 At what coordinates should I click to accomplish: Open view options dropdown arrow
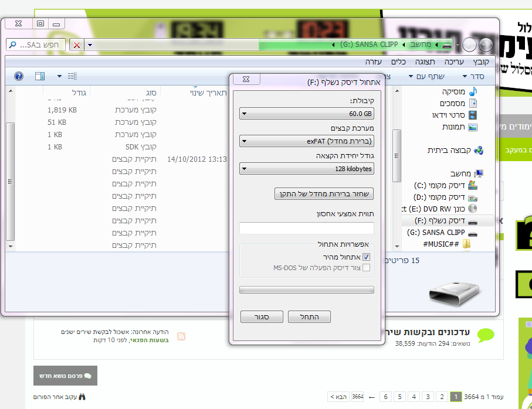(x=59, y=76)
